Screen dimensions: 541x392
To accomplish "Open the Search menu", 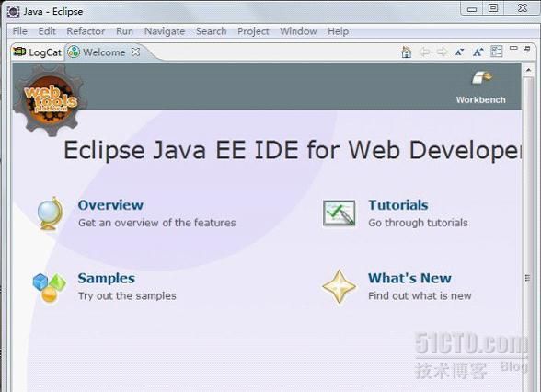I will pyautogui.click(x=212, y=31).
